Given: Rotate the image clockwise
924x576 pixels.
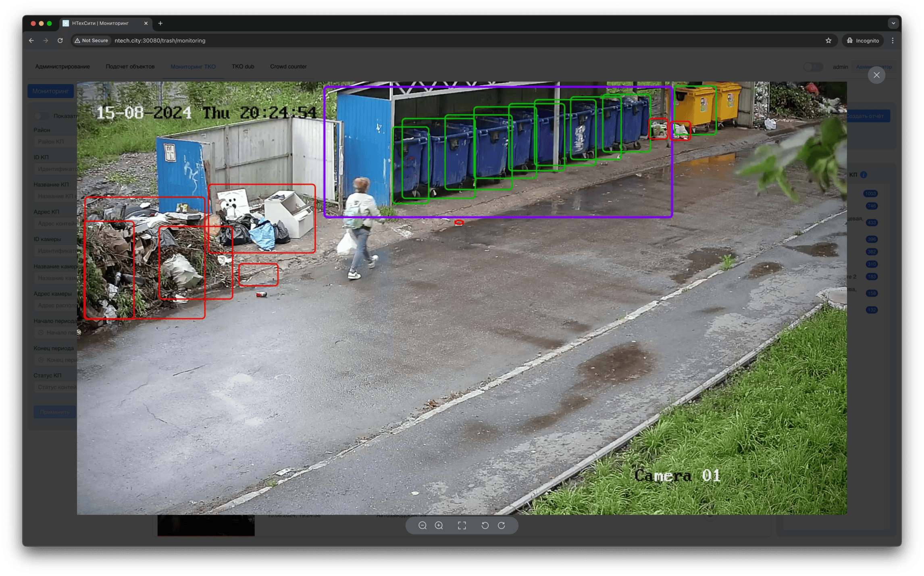Looking at the screenshot, I should pos(502,525).
